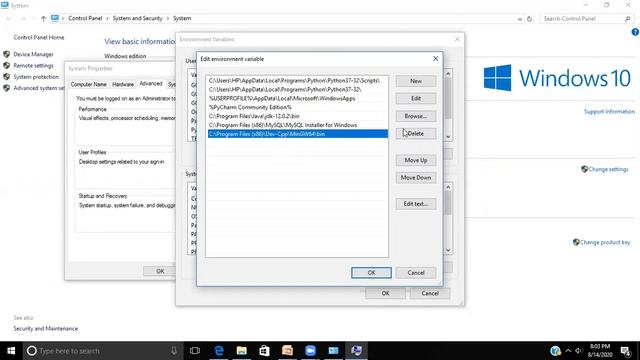Close the Edit environment variable dialog
Viewport: 640px width, 360px height.
(x=435, y=59)
